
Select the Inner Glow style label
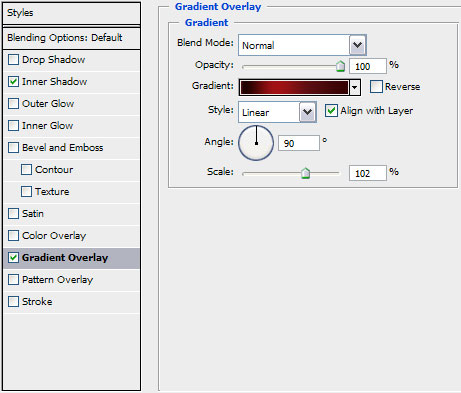coord(48,126)
